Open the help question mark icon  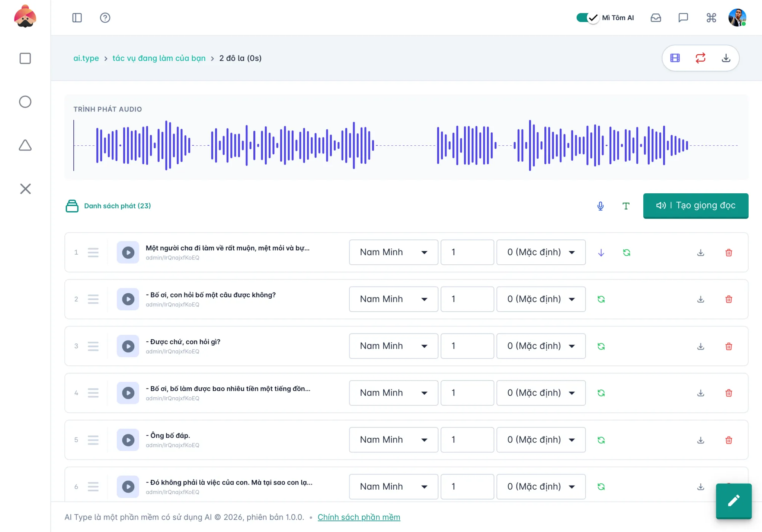click(105, 18)
